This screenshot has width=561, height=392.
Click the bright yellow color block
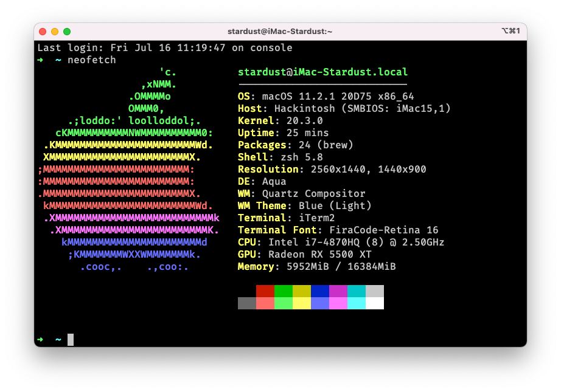click(302, 303)
